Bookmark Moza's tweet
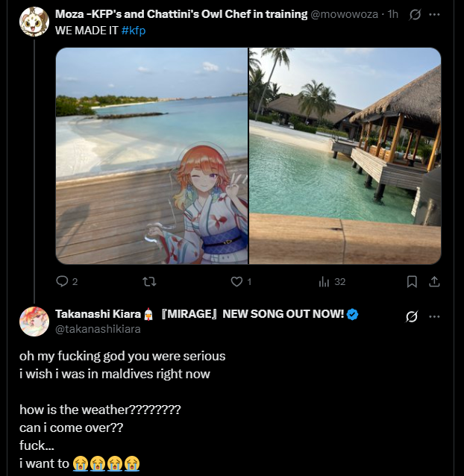This screenshot has width=464, height=476. point(411,281)
